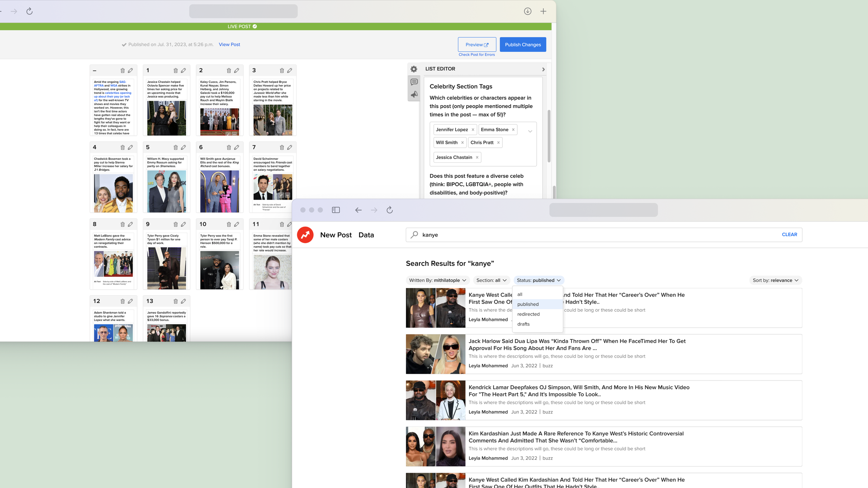868x488 pixels.
Task: Click the kanye search input field
Action: click(x=590, y=235)
